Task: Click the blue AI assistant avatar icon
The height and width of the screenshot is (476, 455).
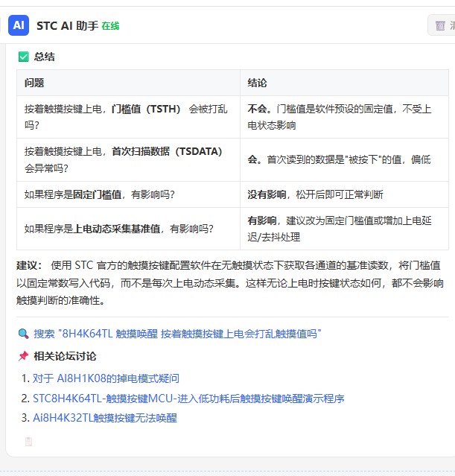Action: pos(19,25)
